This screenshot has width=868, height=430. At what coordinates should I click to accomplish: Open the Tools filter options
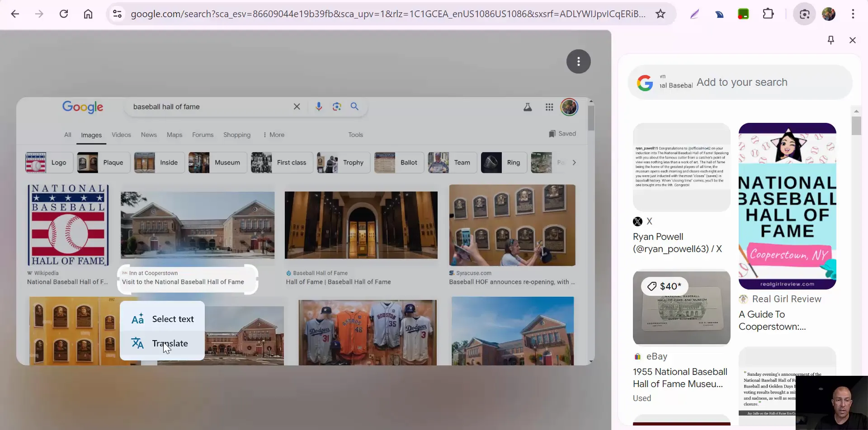(x=356, y=135)
